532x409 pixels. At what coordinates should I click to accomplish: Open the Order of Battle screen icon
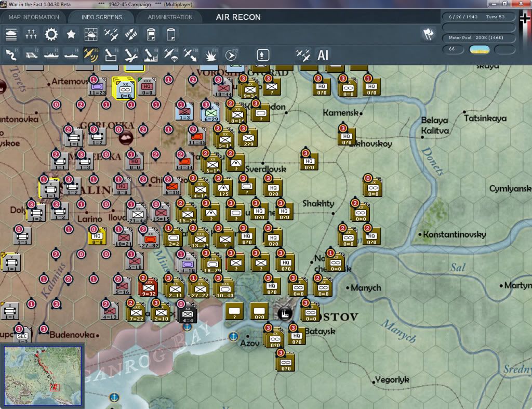coord(11,35)
